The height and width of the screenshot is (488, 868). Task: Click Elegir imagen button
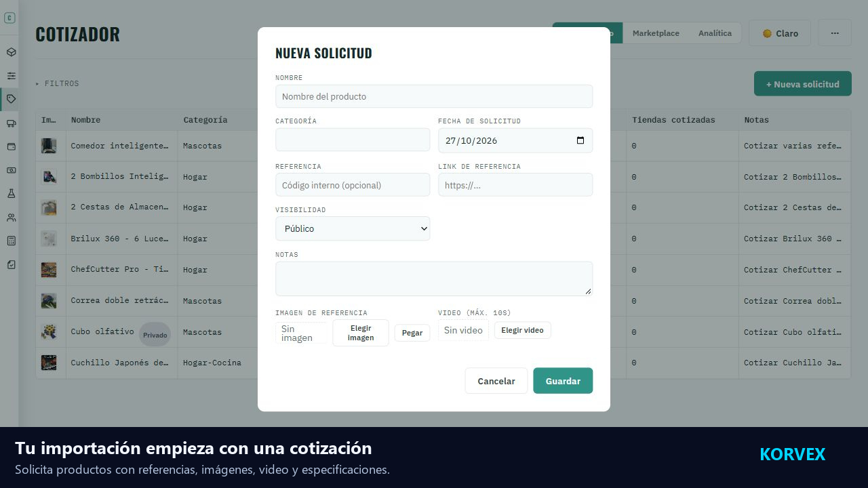click(x=361, y=333)
